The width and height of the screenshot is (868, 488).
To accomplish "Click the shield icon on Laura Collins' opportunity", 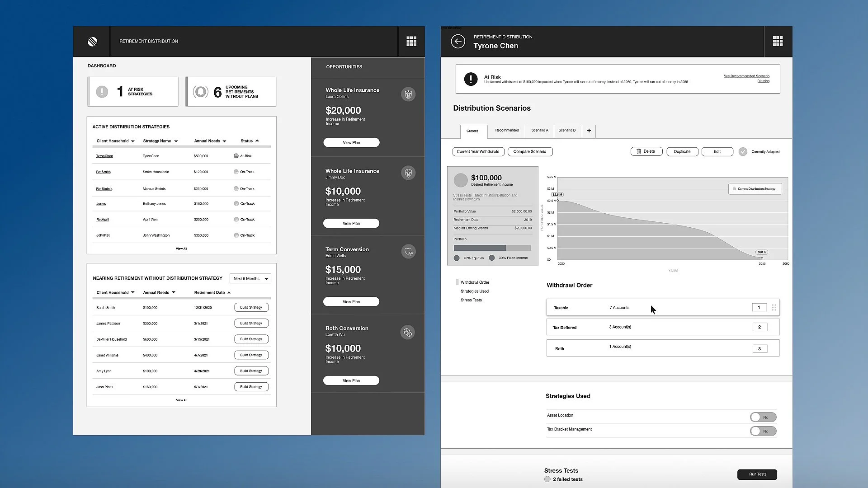I will [x=408, y=94].
